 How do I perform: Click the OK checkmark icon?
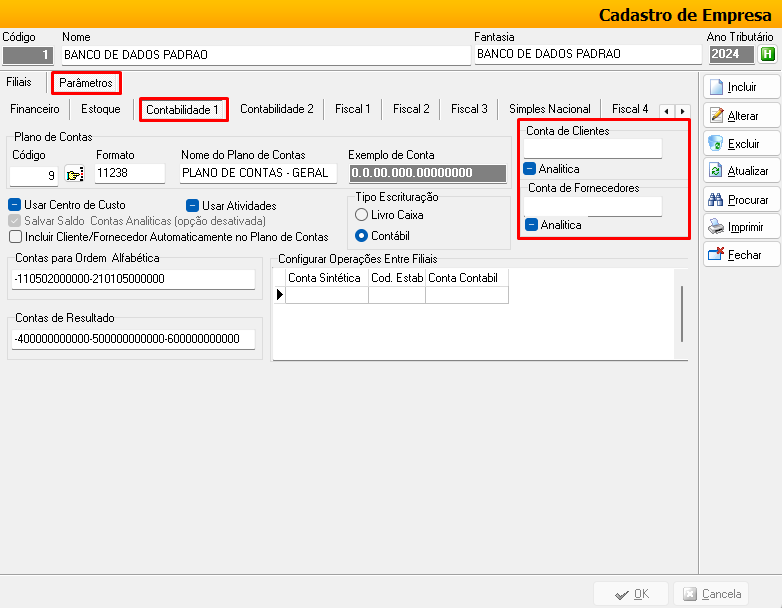621,595
